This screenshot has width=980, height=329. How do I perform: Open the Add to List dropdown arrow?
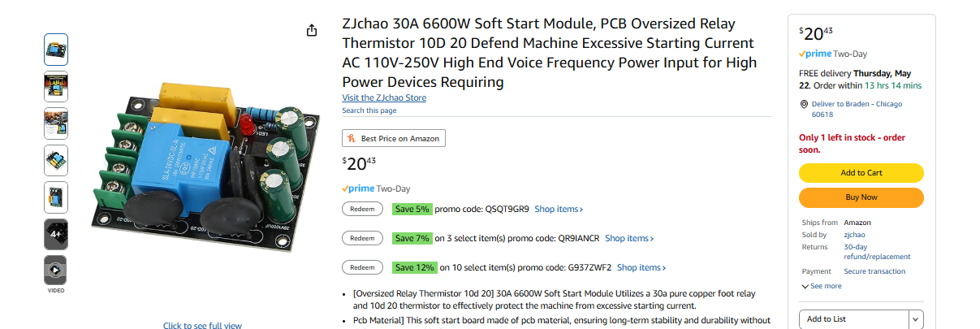click(x=916, y=319)
